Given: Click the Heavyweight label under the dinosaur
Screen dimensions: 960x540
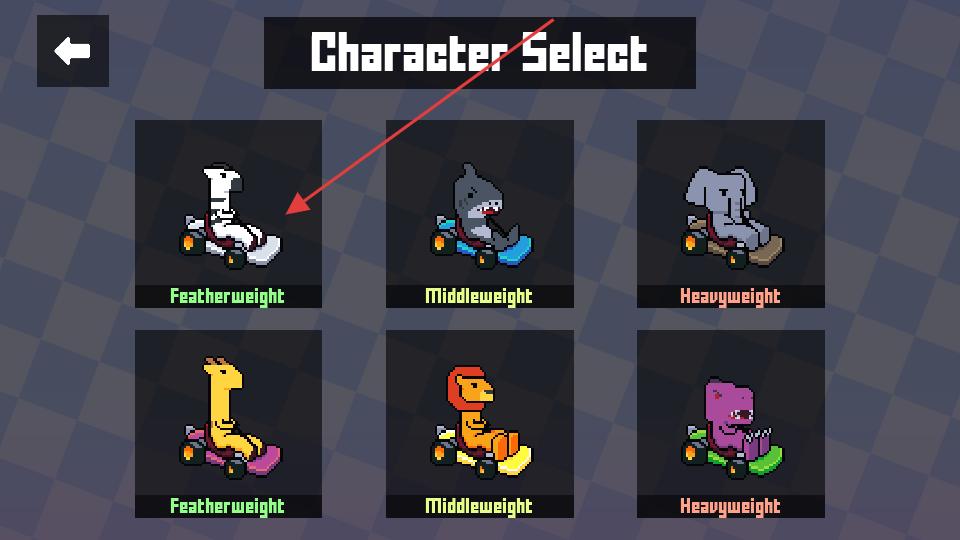Looking at the screenshot, I should (730, 507).
